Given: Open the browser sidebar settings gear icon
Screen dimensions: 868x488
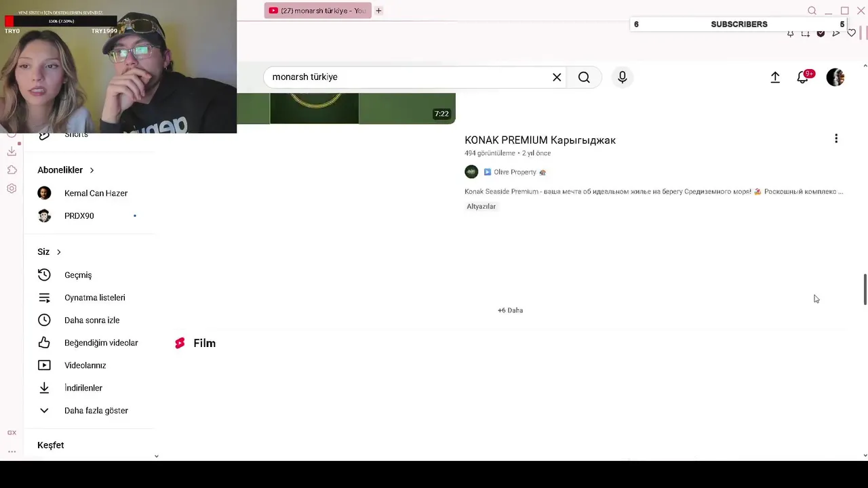Looking at the screenshot, I should (x=12, y=189).
